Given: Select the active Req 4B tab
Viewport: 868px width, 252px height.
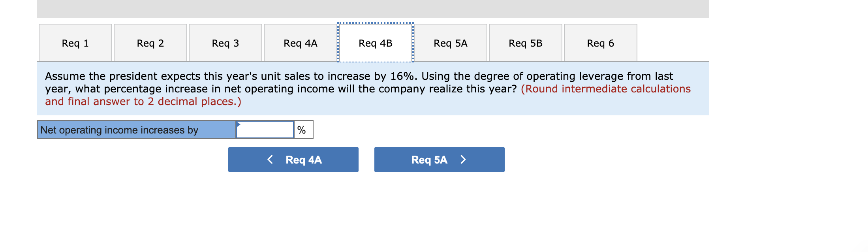Looking at the screenshot, I should click(374, 43).
